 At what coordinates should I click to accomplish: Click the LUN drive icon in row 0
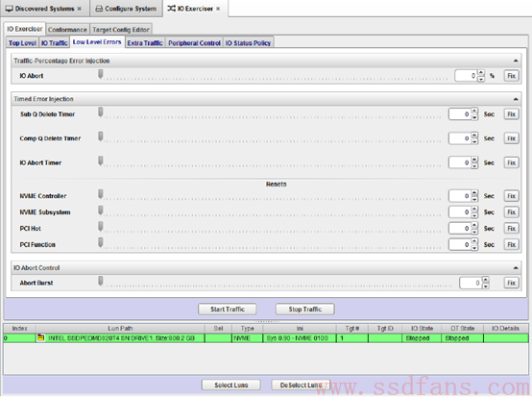pos(41,337)
